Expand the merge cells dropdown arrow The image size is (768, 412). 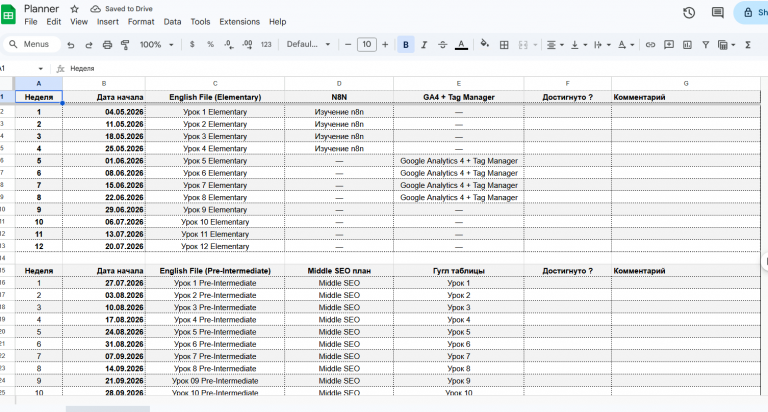535,45
